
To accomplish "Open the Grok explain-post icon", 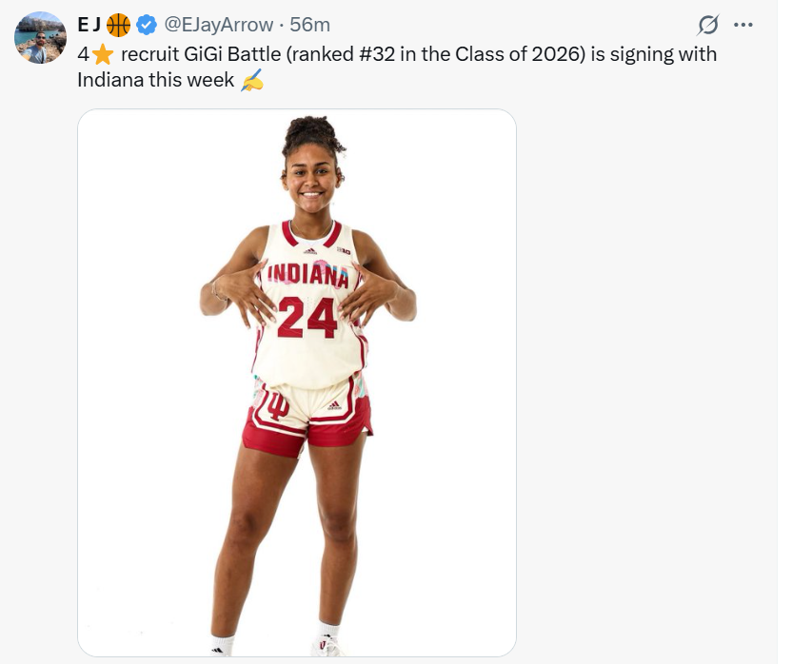I will 707,25.
